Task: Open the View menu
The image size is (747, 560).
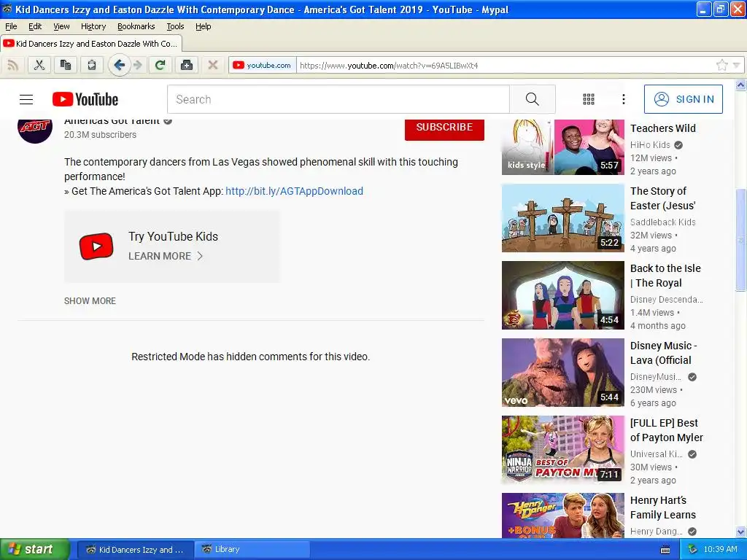Action: (61, 26)
